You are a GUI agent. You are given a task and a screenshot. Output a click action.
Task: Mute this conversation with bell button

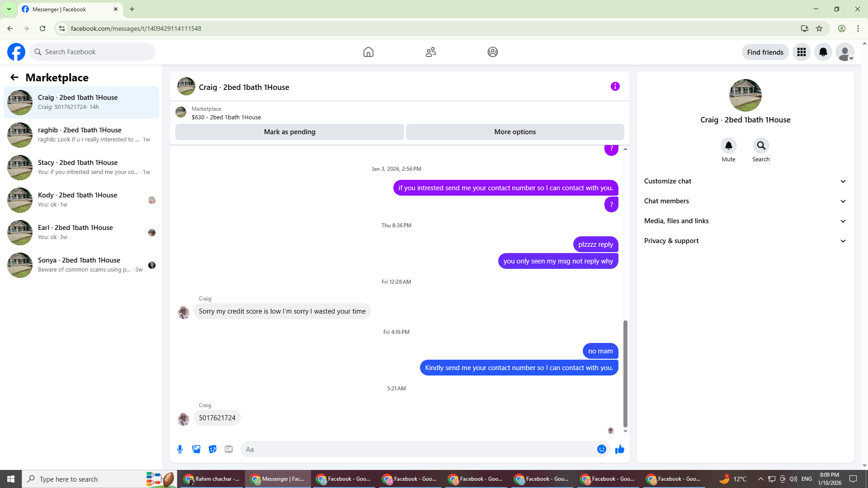click(728, 145)
